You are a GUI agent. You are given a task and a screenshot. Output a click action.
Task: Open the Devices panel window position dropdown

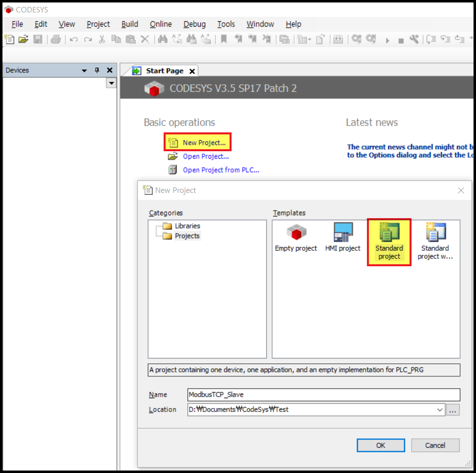click(x=84, y=70)
